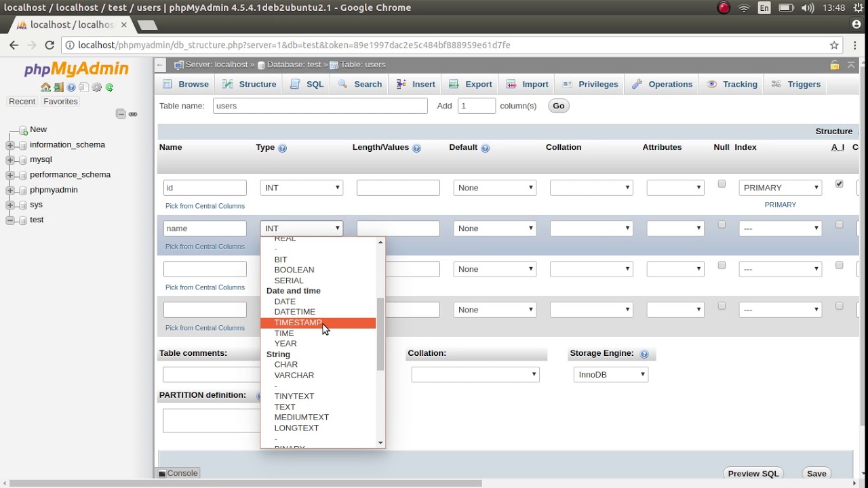This screenshot has width=868, height=488.
Task: Click the Type column help icon
Action: pyautogui.click(x=282, y=148)
